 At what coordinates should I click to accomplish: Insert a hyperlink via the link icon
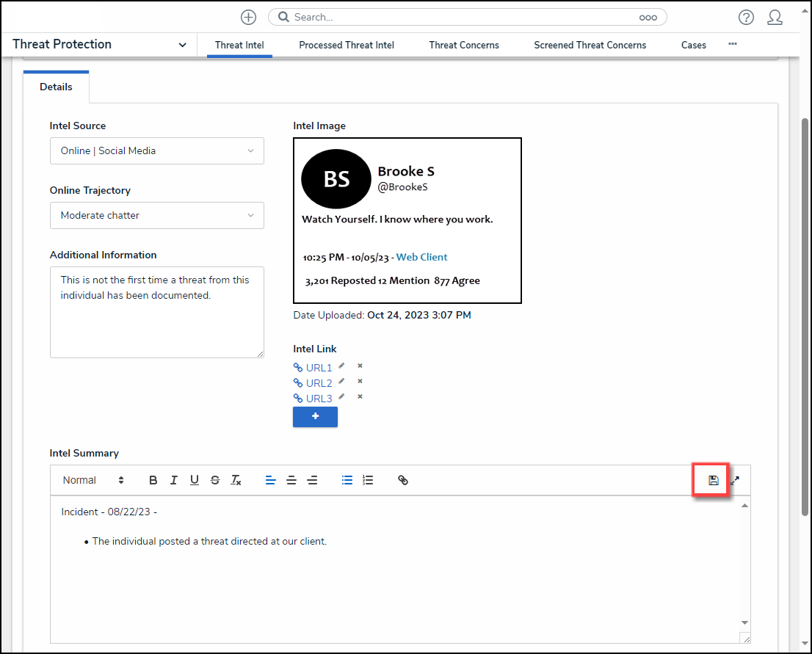tap(403, 480)
